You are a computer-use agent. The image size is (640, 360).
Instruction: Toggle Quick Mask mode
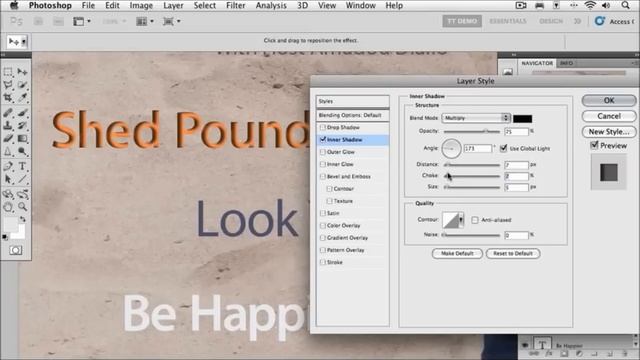point(16,250)
